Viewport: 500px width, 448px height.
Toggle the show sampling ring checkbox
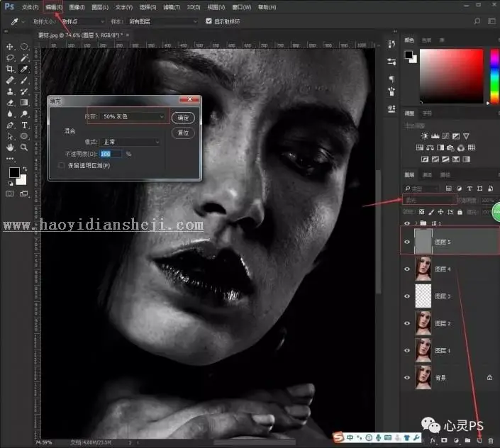point(209,21)
